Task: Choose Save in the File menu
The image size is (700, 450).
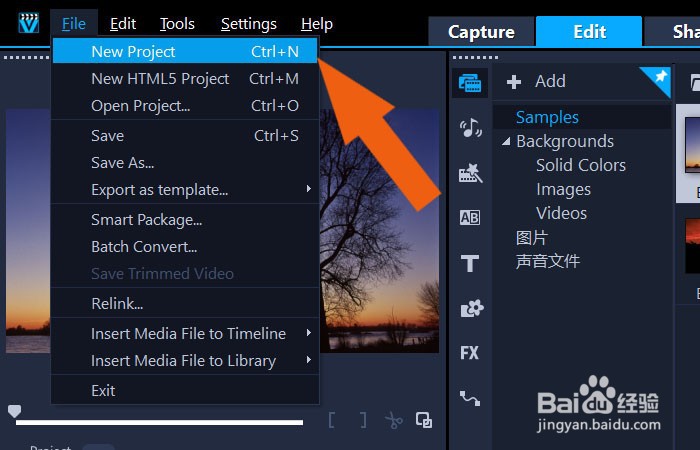Action: pos(185,136)
